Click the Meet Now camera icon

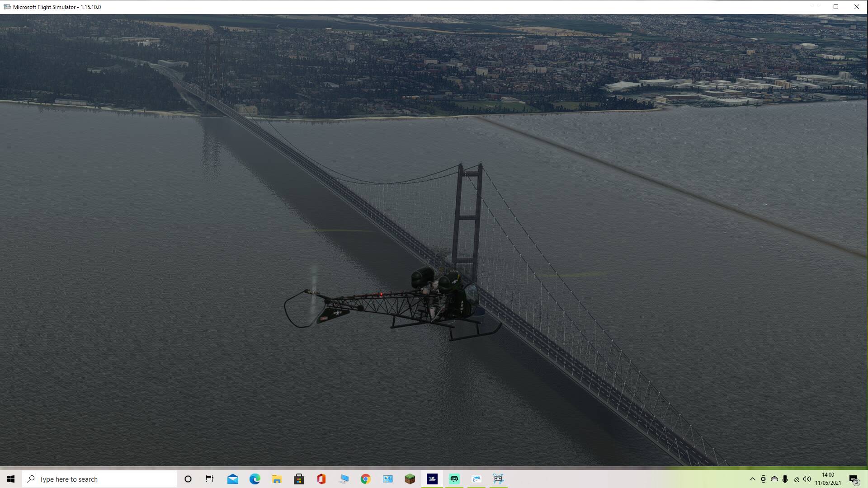764,479
